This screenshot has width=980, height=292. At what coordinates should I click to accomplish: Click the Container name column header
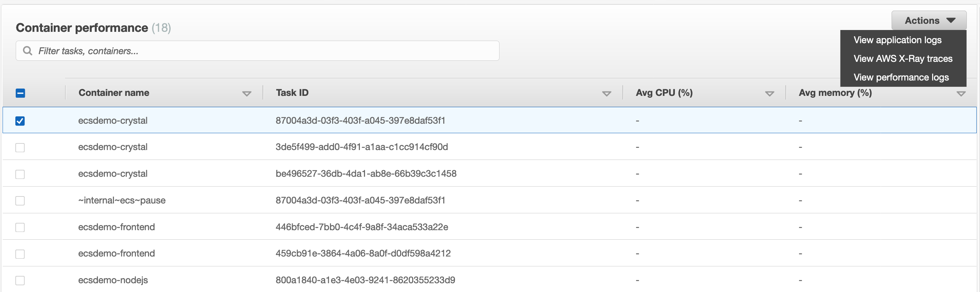pos(114,93)
